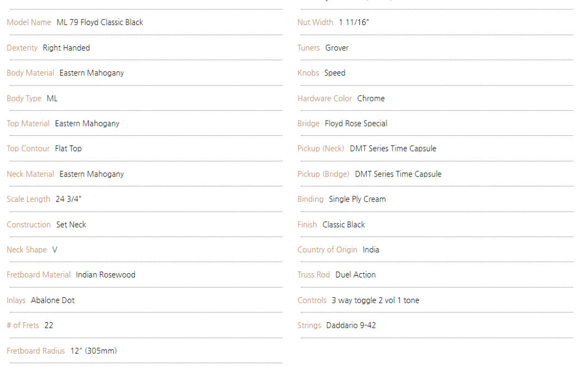Image resolution: width=588 pixels, height=368 pixels.
Task: Click the Fretboard Material label
Action: coord(39,275)
